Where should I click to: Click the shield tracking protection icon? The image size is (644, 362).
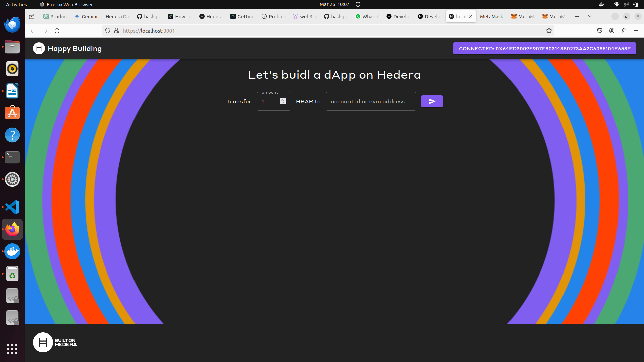tap(108, 31)
